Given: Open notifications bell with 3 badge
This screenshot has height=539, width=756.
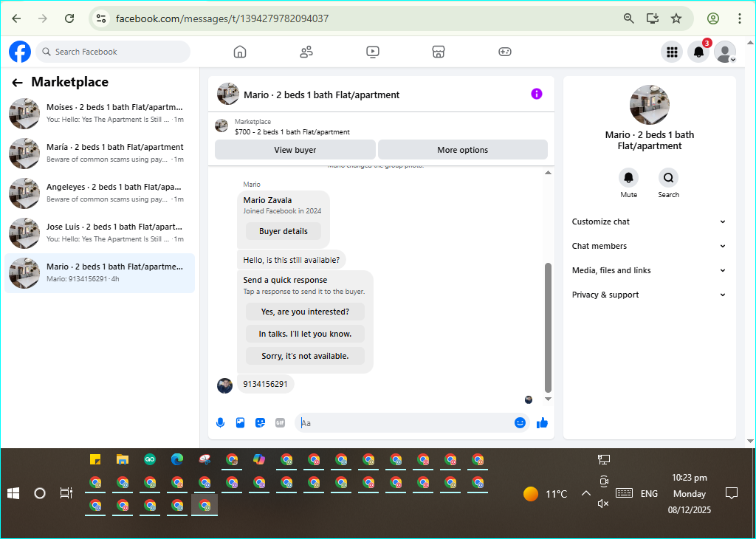Looking at the screenshot, I should [x=698, y=52].
